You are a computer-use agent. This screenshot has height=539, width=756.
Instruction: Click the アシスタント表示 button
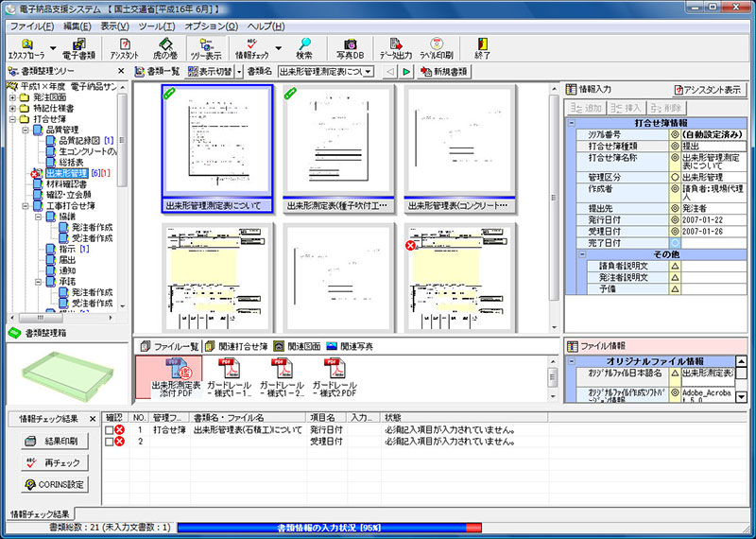[x=709, y=90]
